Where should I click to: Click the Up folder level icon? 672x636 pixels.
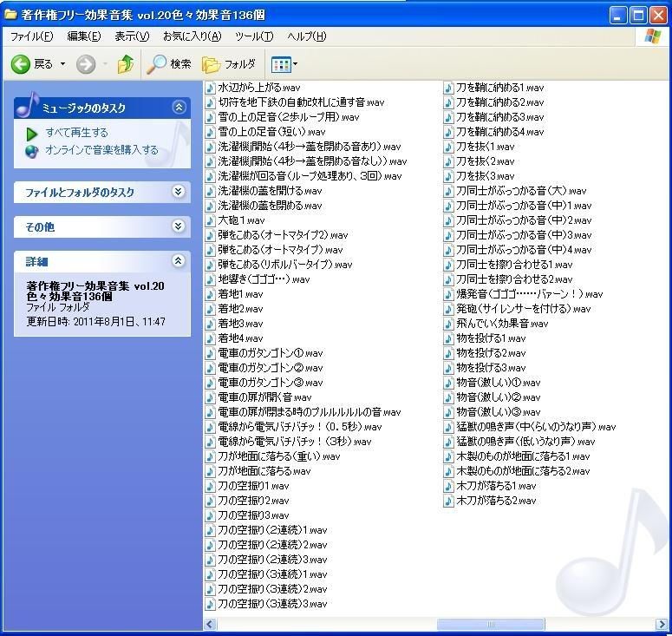(x=126, y=64)
